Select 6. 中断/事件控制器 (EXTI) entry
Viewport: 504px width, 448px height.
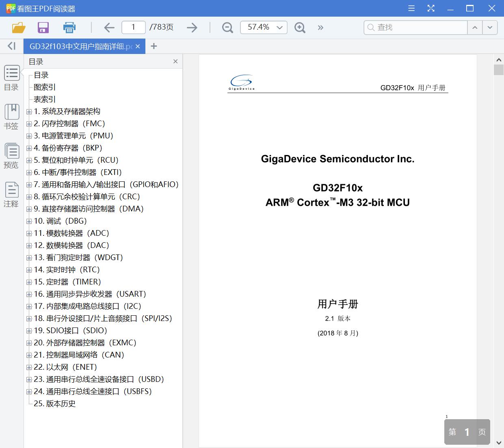point(78,172)
